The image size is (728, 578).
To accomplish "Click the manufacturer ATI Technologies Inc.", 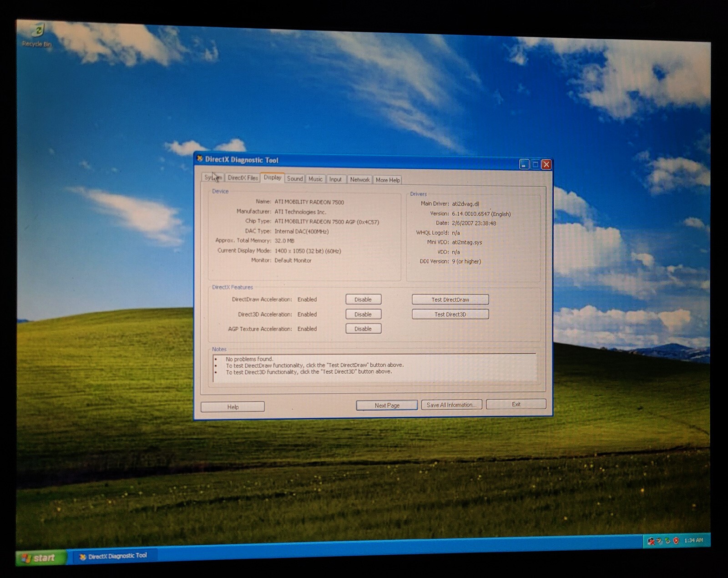I will (300, 212).
